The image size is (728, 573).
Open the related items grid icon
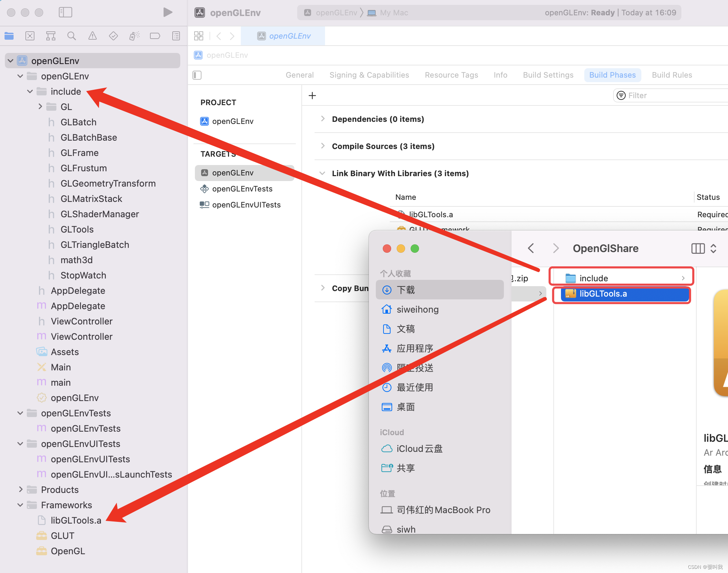click(199, 36)
